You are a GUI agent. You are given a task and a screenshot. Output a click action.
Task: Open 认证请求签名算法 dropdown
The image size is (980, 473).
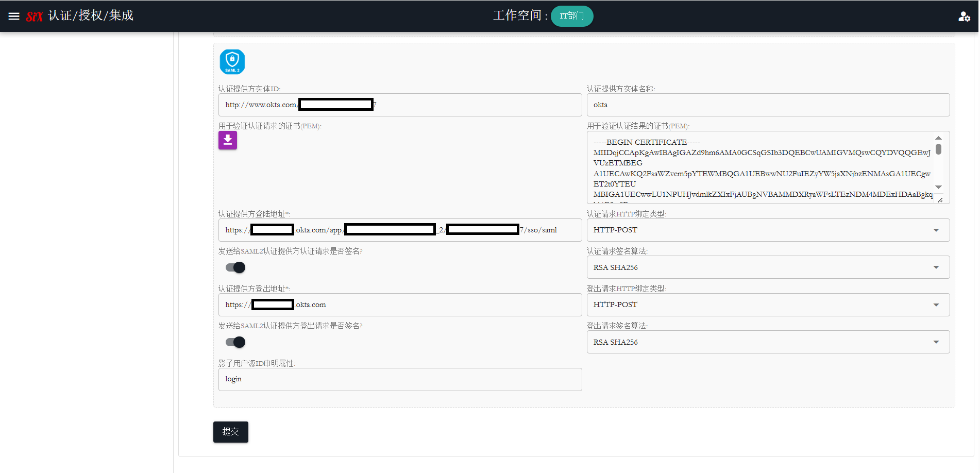click(768, 267)
